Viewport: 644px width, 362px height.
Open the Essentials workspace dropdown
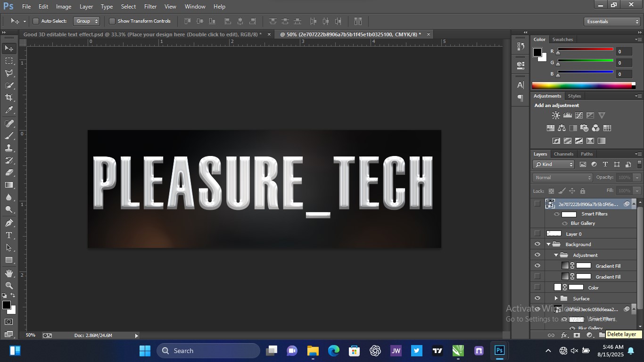tap(612, 22)
